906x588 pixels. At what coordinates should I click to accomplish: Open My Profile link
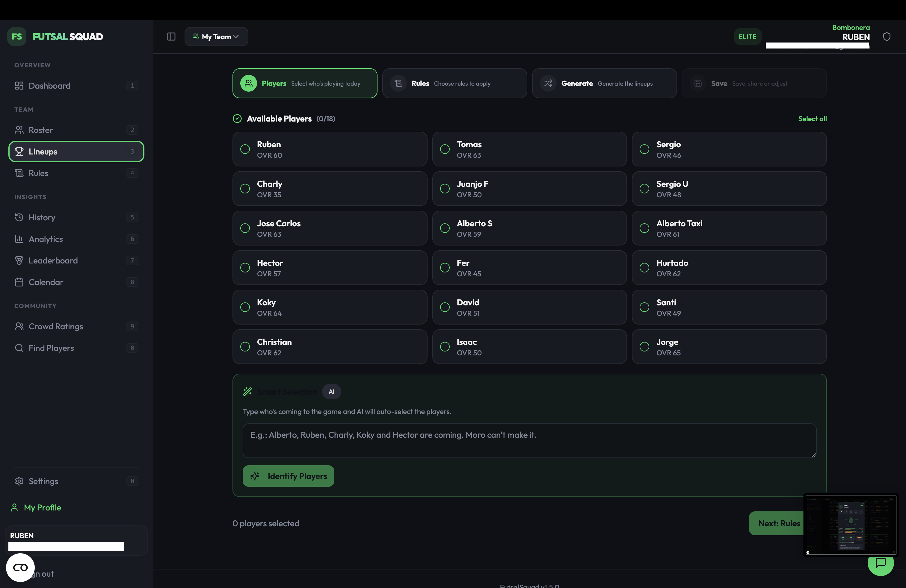click(37, 507)
